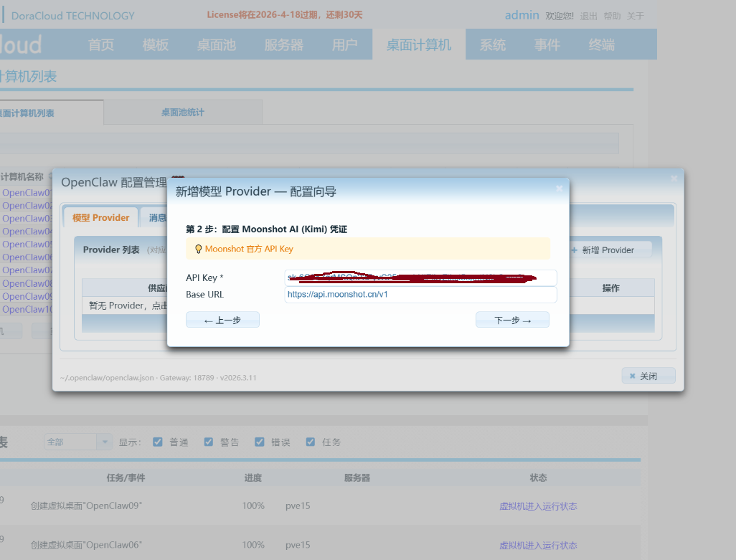Click the 帮助 help link
This screenshot has width=736, height=560.
(x=612, y=16)
